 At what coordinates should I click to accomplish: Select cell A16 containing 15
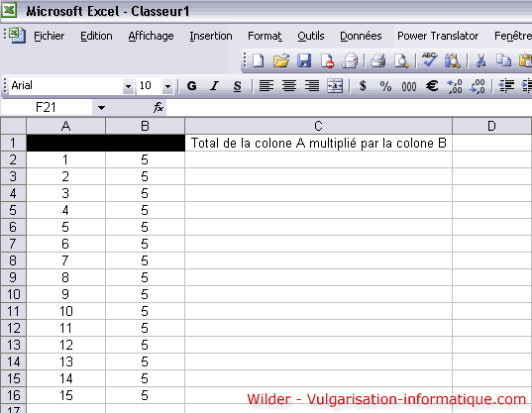[65, 395]
